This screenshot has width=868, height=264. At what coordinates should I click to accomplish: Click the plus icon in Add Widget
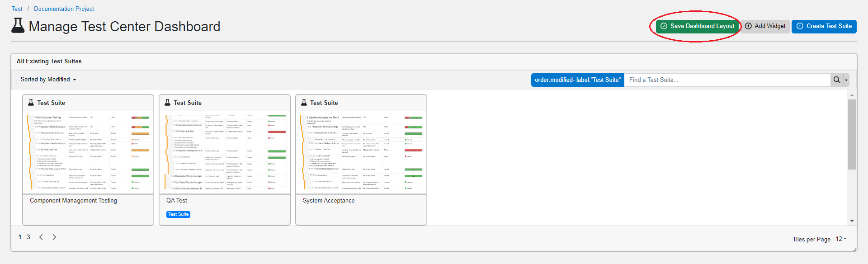point(748,26)
